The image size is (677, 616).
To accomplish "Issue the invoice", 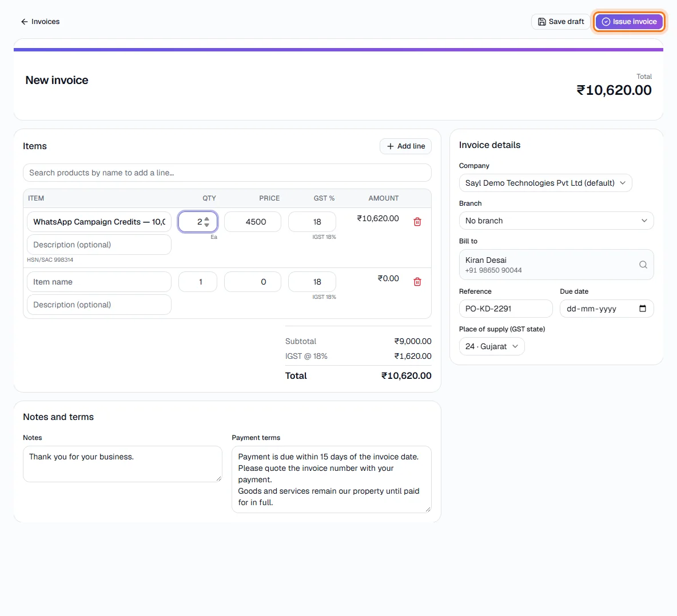I will point(629,22).
